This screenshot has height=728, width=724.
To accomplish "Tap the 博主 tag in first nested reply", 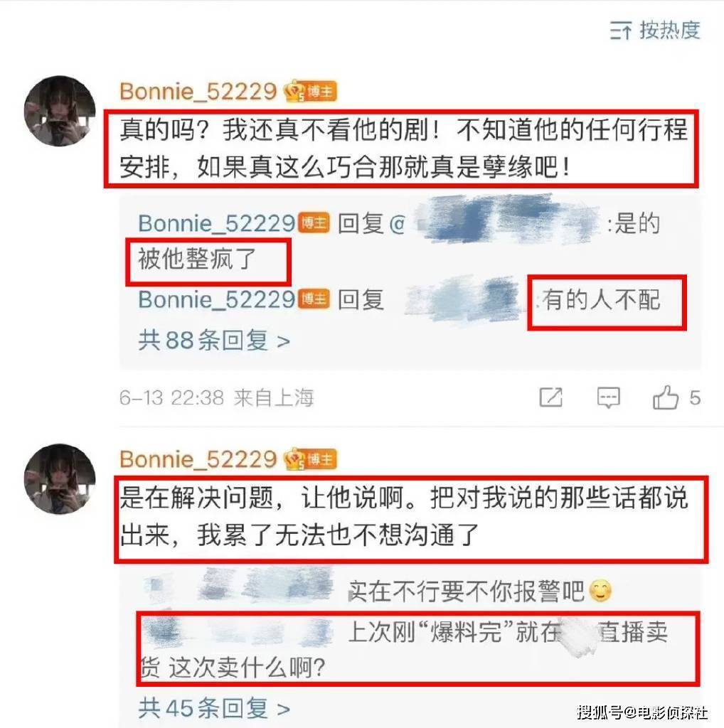I will (314, 223).
